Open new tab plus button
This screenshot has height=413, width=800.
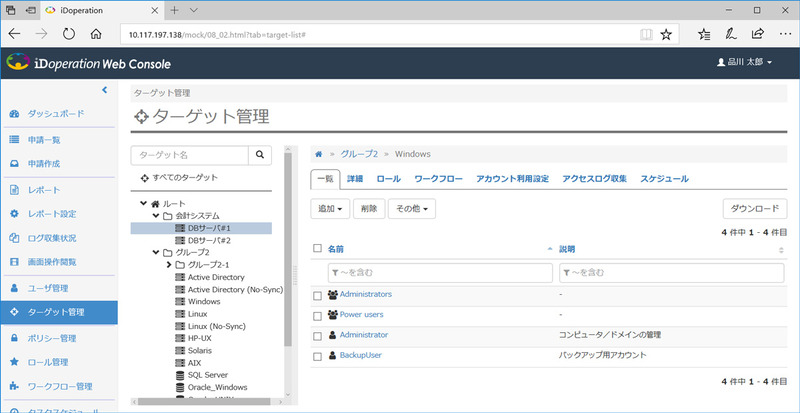click(x=174, y=10)
